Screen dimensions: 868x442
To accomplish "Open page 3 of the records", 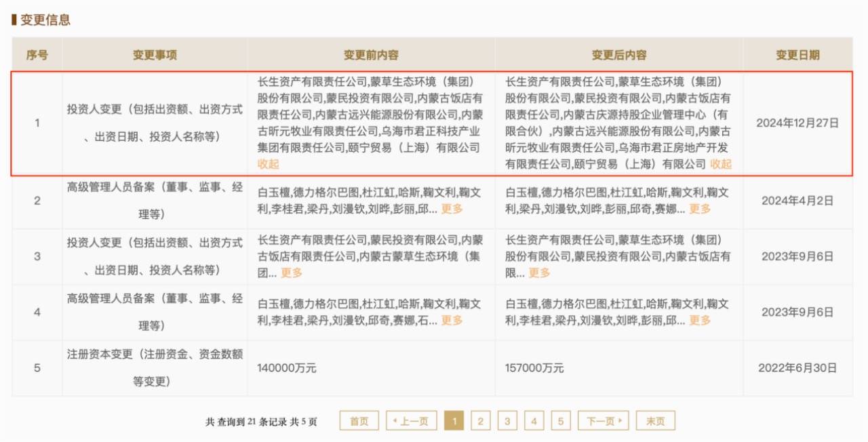I will tap(507, 421).
